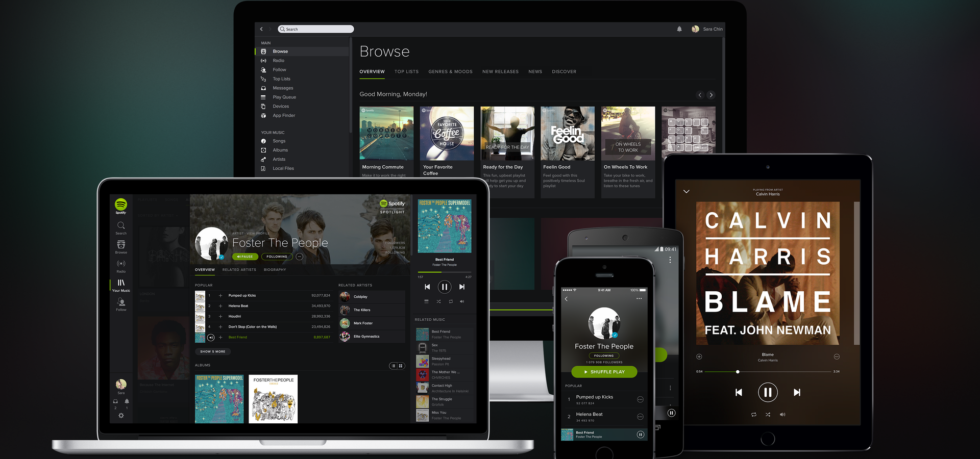This screenshot has width=980, height=459.
Task: Add Pumped up Kicks with its plus icon
Action: [x=220, y=295]
